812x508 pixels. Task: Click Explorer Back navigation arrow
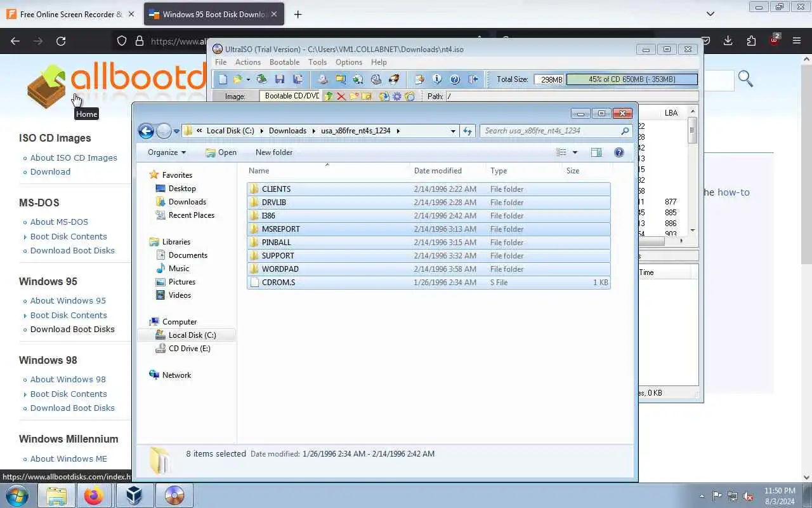[x=146, y=131]
